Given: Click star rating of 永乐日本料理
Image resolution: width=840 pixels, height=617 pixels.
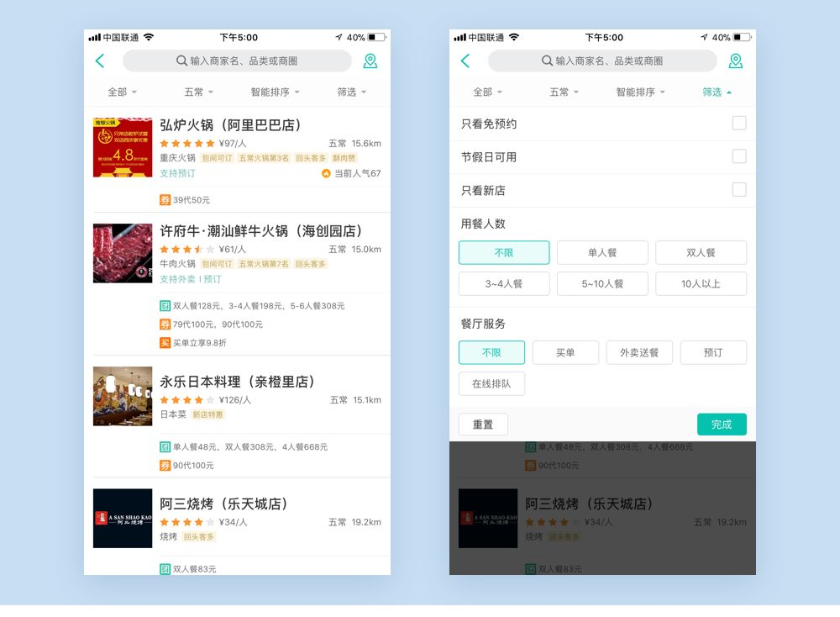Looking at the screenshot, I should click(x=187, y=400).
